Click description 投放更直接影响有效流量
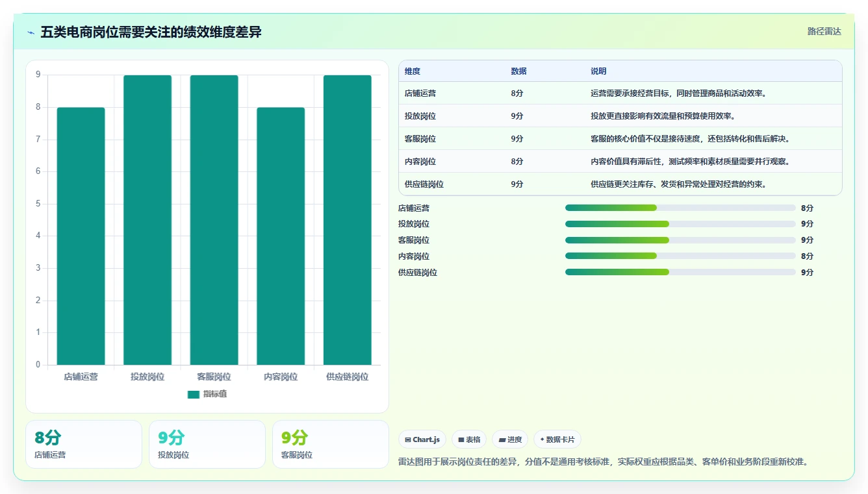868x494 pixels. (x=663, y=116)
